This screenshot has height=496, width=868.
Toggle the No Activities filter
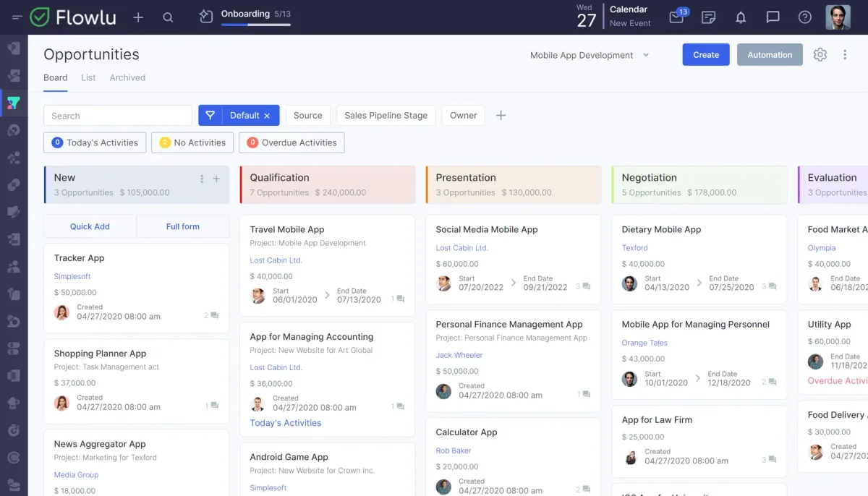pos(192,142)
